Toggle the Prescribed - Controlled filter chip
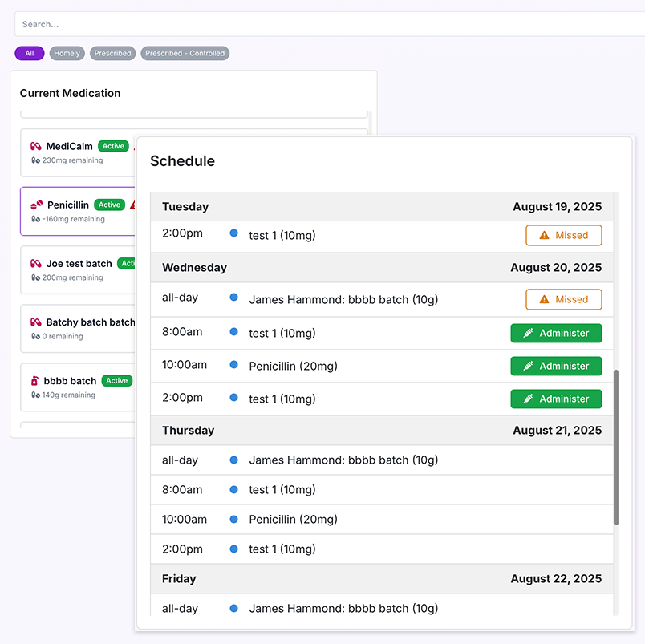Screen dimensions: 645x644 (x=185, y=54)
